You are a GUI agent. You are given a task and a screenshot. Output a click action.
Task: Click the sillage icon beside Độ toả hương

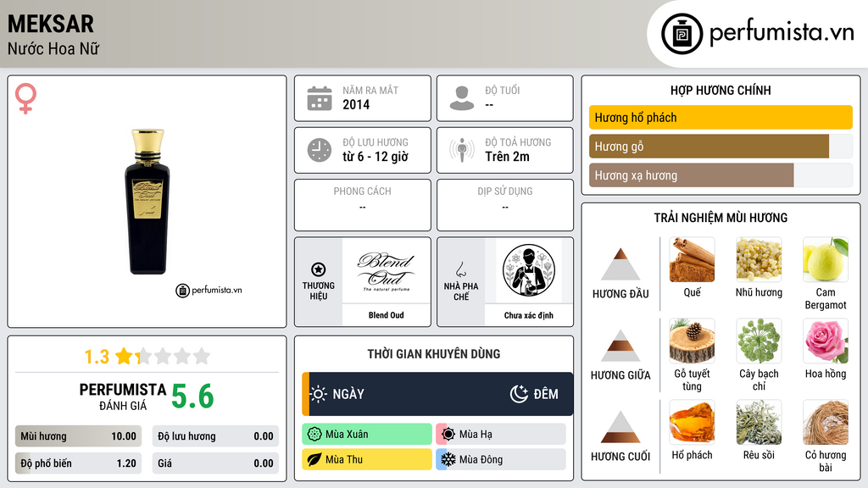tap(462, 150)
